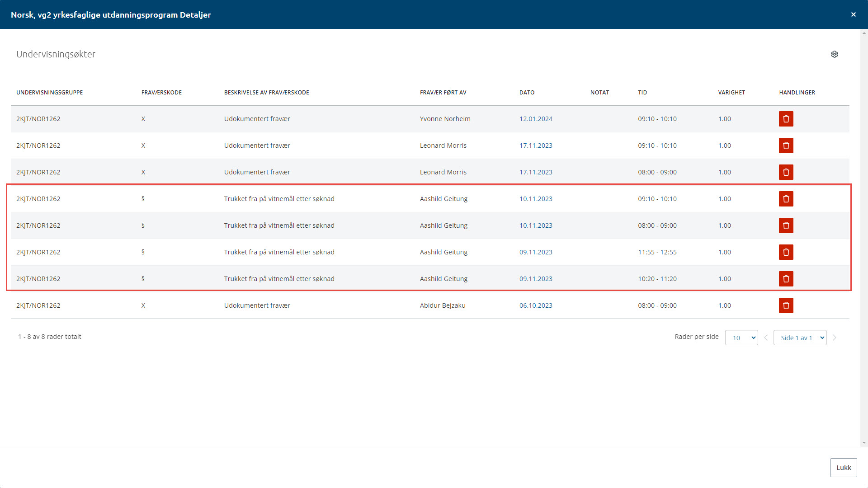868x488 pixels.
Task: Delete Abidur Bejzaku's 06.10.2023 absence row
Action: click(786, 305)
